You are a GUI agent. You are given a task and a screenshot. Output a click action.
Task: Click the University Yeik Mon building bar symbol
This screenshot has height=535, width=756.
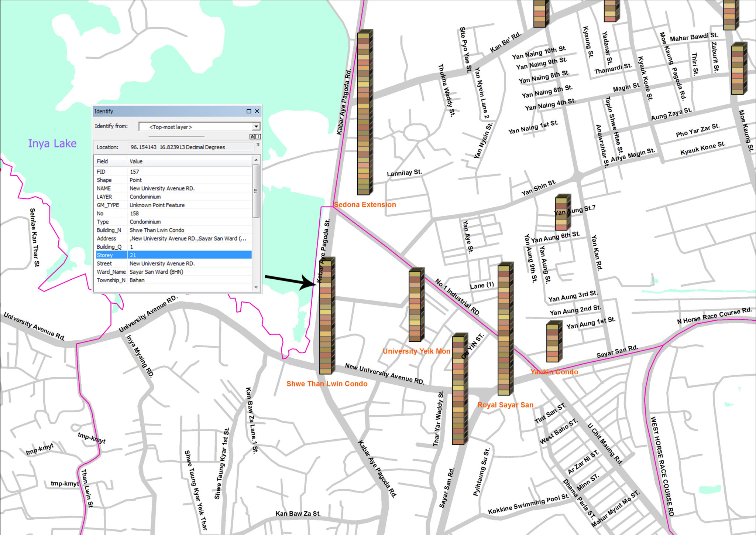[x=416, y=304]
